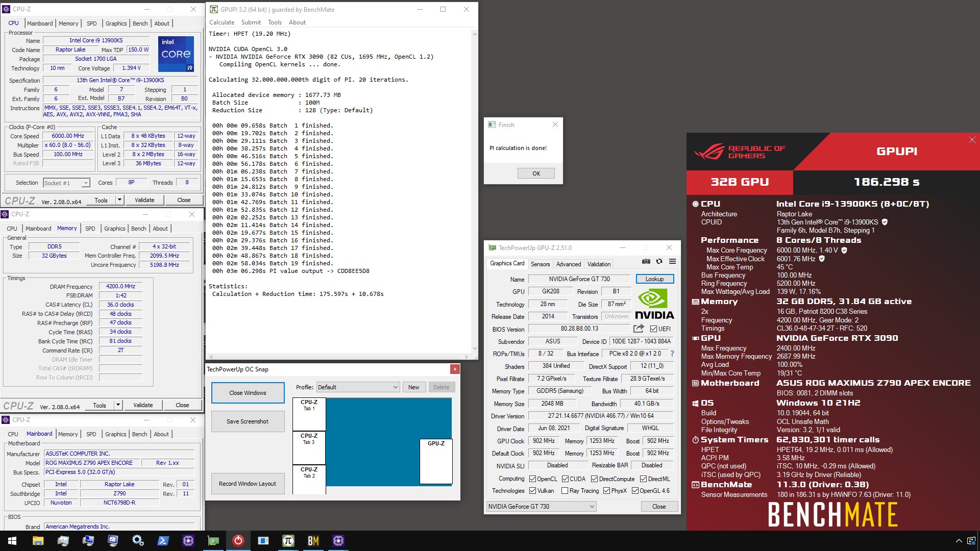Open the Socket #1 selection dropdown
The image size is (980, 551).
click(66, 183)
